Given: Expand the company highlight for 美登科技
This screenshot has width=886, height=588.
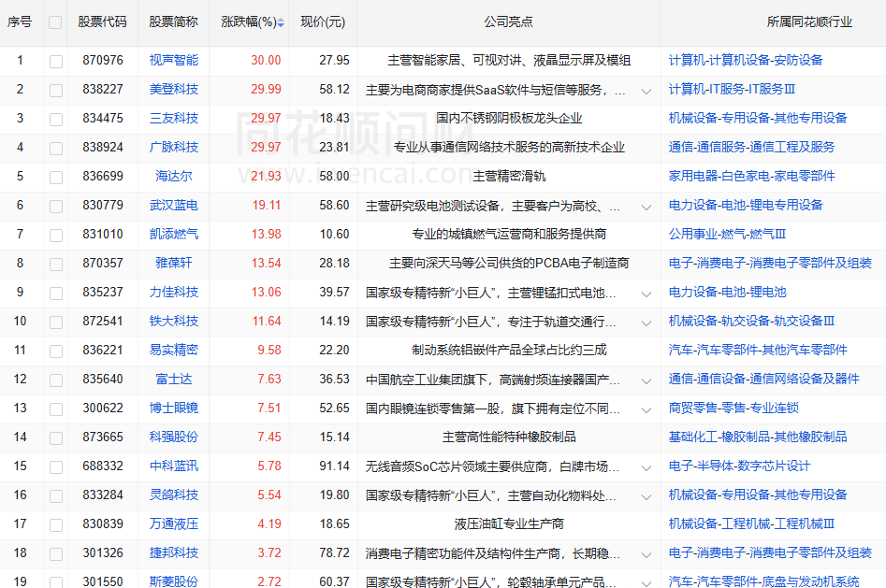Looking at the screenshot, I should tap(646, 91).
